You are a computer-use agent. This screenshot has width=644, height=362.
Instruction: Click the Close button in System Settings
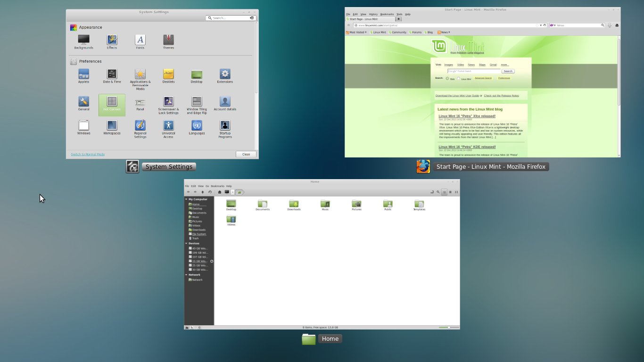click(246, 154)
